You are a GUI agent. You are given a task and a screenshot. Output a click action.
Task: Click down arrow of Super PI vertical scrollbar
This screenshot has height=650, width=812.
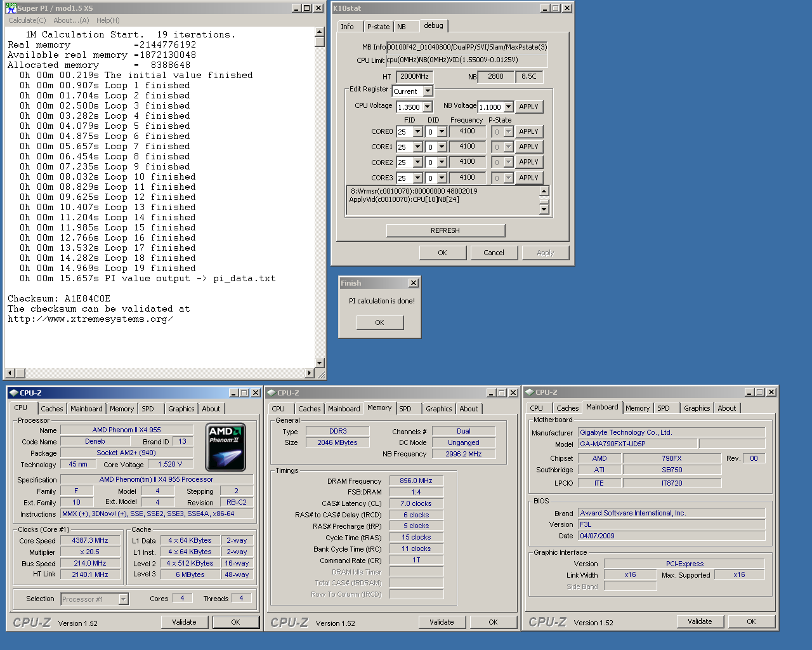pyautogui.click(x=320, y=363)
